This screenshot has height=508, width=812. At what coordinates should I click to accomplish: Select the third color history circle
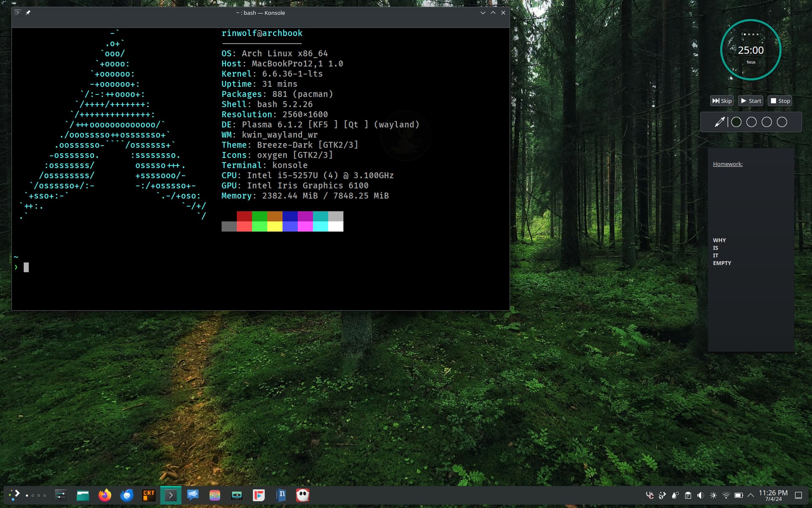[x=767, y=122]
